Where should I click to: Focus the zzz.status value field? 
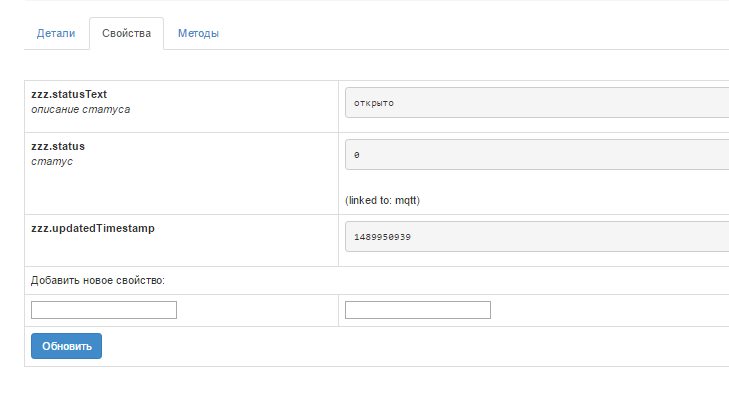(536, 155)
